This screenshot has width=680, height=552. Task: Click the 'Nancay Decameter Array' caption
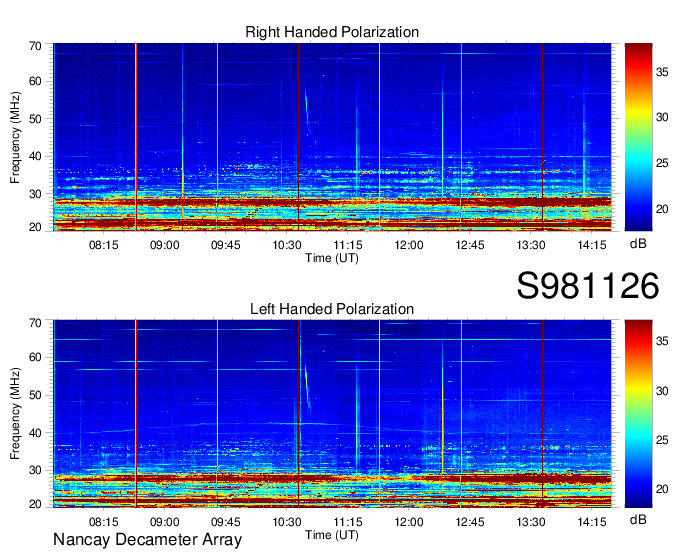coord(147,540)
